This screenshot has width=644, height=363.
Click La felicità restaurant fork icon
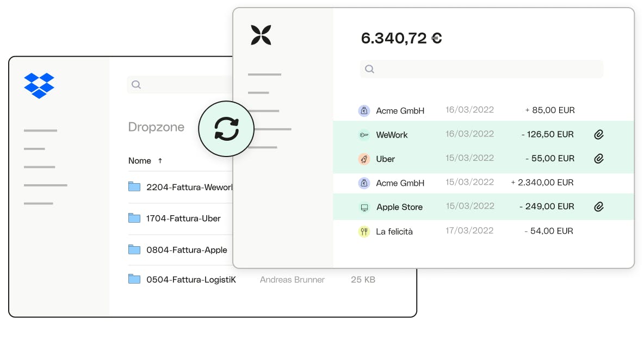pos(364,231)
